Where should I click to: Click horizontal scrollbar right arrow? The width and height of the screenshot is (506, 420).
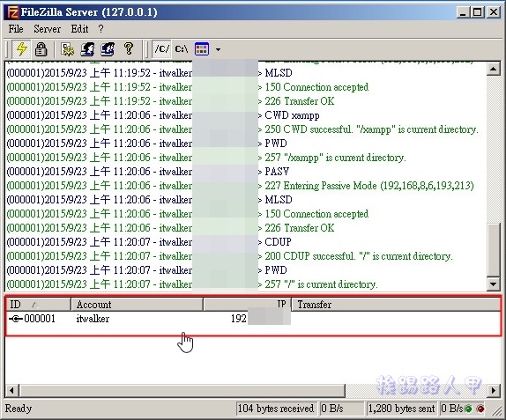(494, 391)
